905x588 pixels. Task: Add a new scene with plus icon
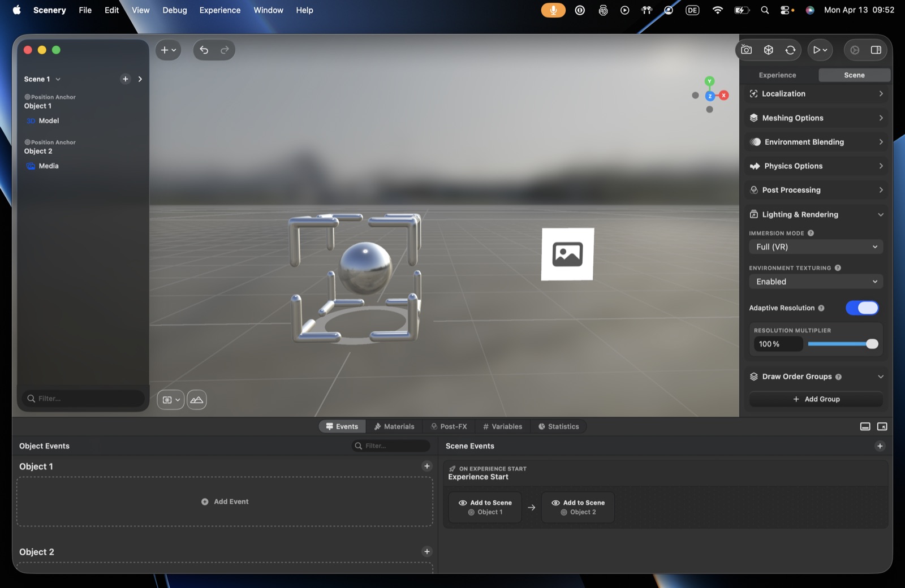(x=126, y=79)
